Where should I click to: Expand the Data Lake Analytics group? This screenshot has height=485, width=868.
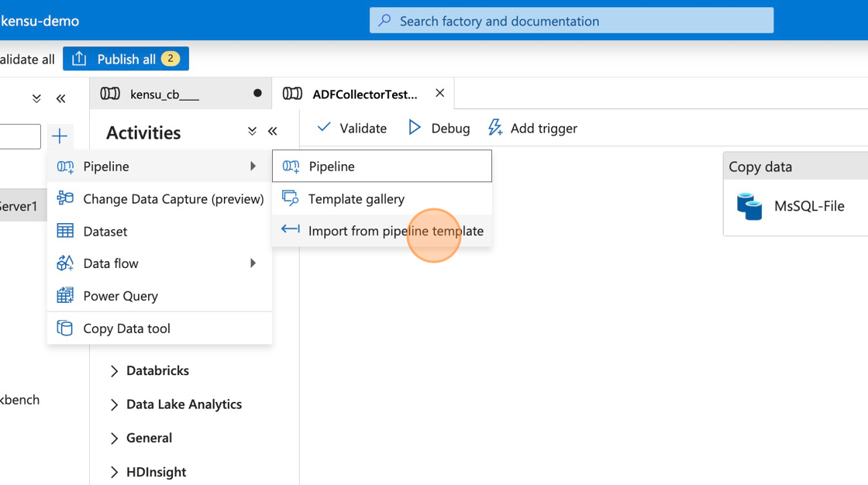(x=114, y=404)
